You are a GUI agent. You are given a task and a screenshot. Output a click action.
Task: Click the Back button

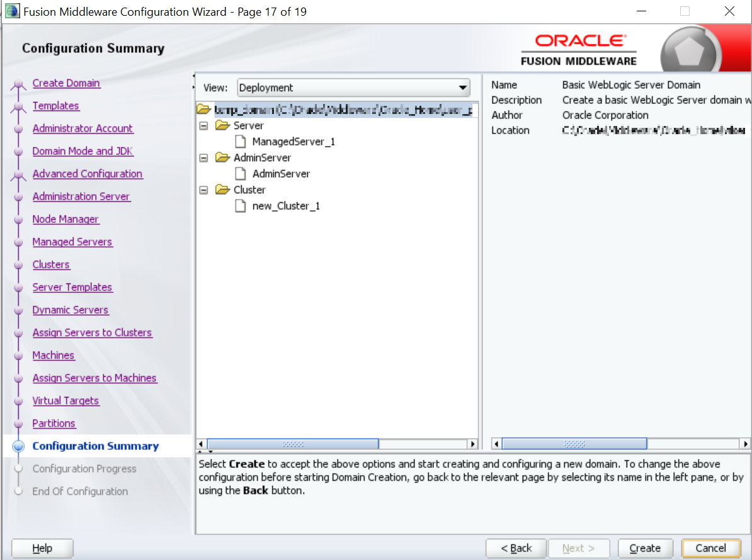[x=516, y=548]
